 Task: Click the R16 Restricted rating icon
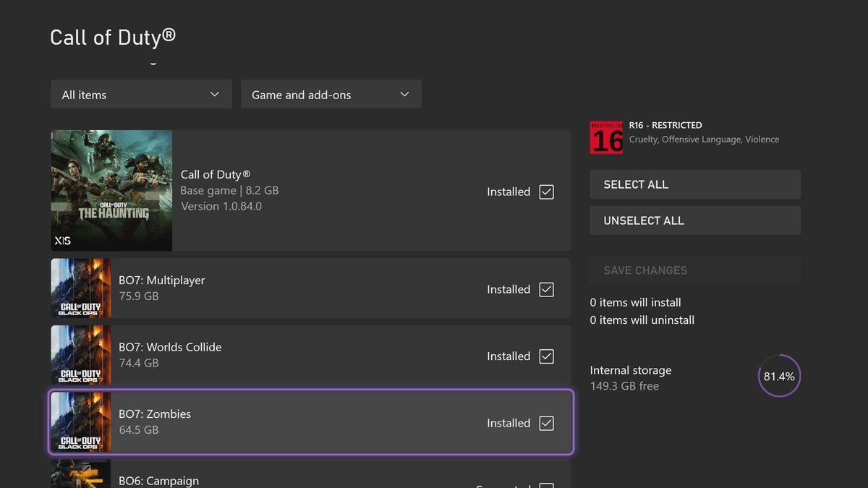coord(606,137)
